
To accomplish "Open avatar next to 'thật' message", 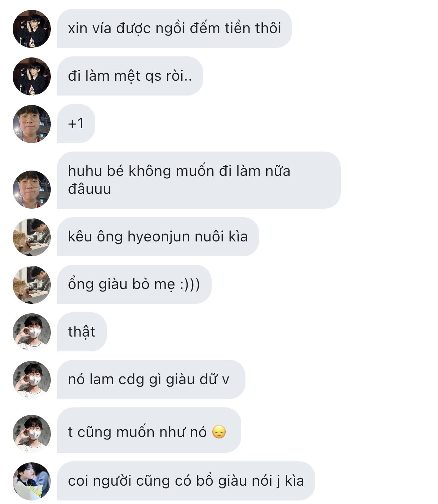I will 32,332.
